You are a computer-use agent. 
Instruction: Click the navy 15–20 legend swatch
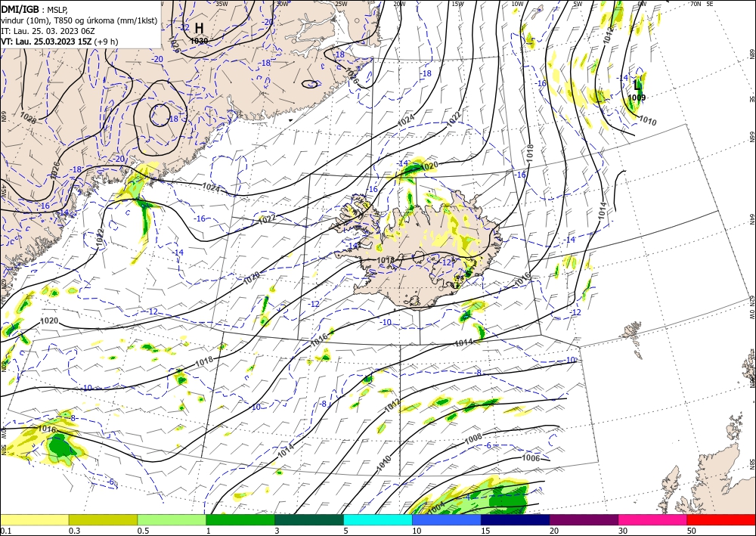point(516,519)
